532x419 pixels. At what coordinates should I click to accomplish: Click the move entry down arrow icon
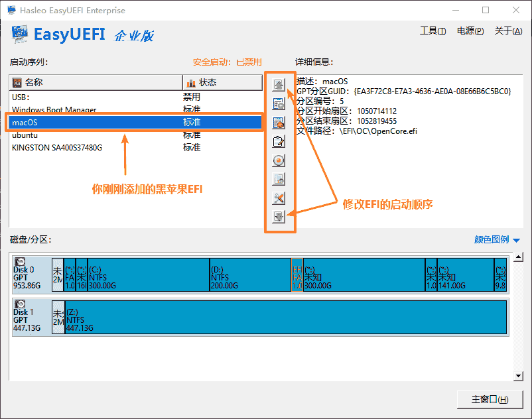(x=279, y=217)
